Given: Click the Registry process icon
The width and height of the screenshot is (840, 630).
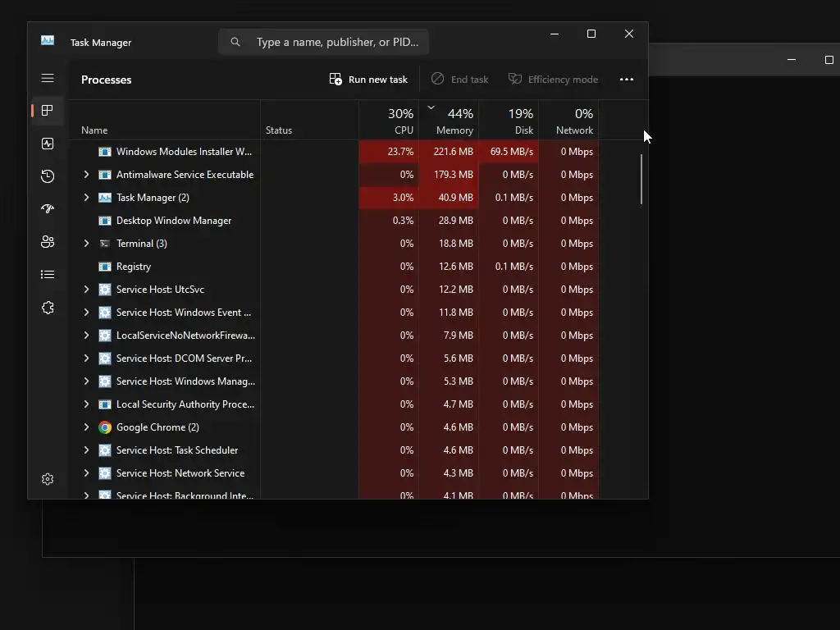Looking at the screenshot, I should [105, 267].
